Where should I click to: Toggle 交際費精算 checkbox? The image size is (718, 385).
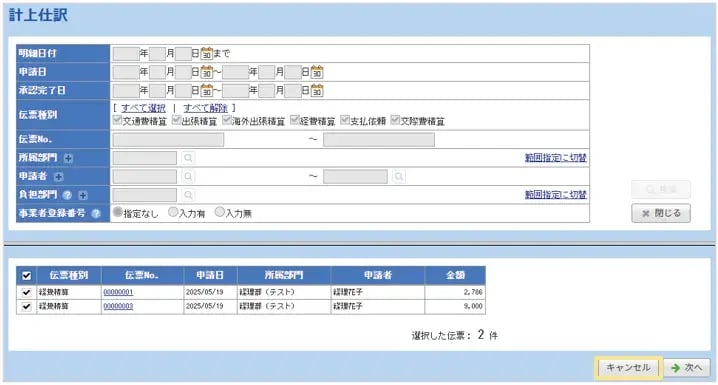tap(396, 120)
